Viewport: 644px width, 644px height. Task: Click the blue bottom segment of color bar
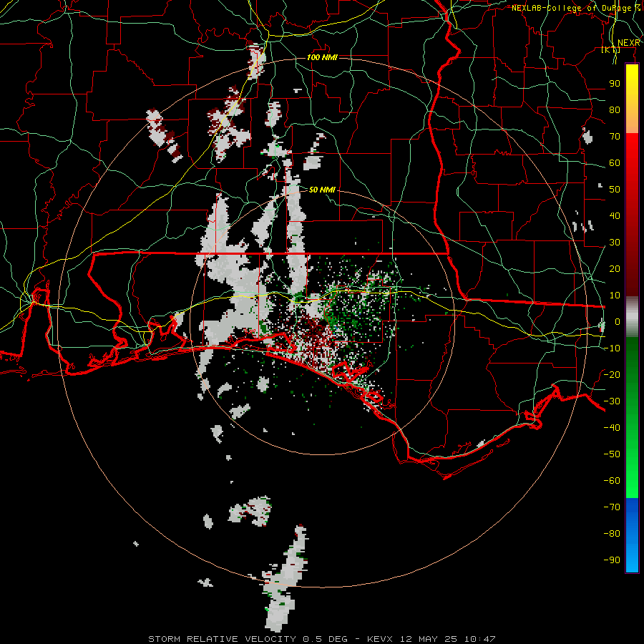coord(632,535)
